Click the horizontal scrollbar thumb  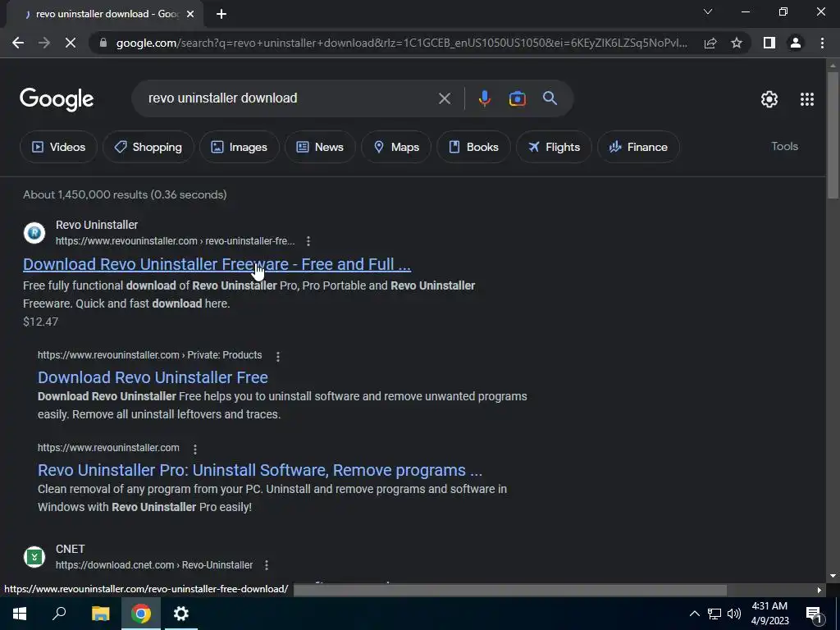click(510, 590)
